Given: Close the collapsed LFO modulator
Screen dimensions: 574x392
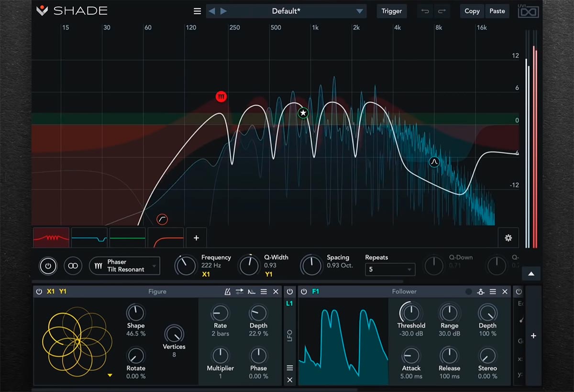Looking at the screenshot, I should [x=289, y=380].
